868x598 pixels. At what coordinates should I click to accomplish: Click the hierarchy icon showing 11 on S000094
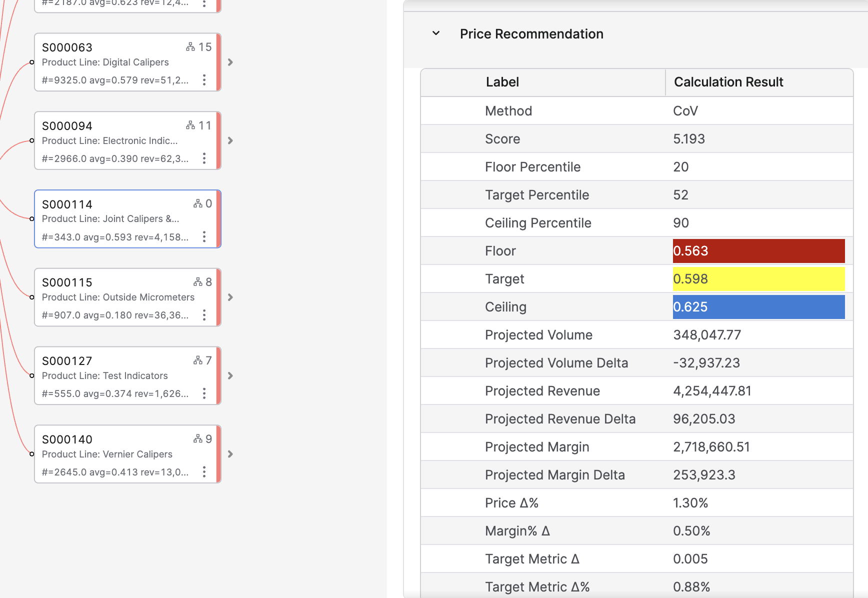tap(191, 125)
